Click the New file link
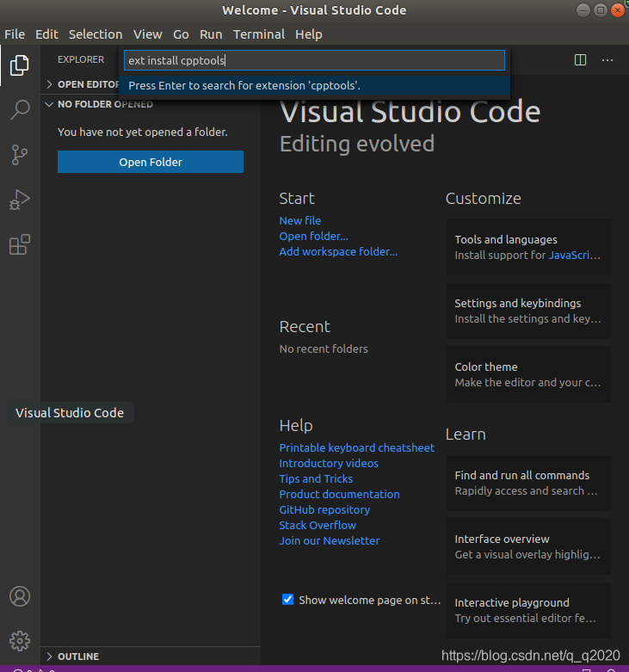 300,221
